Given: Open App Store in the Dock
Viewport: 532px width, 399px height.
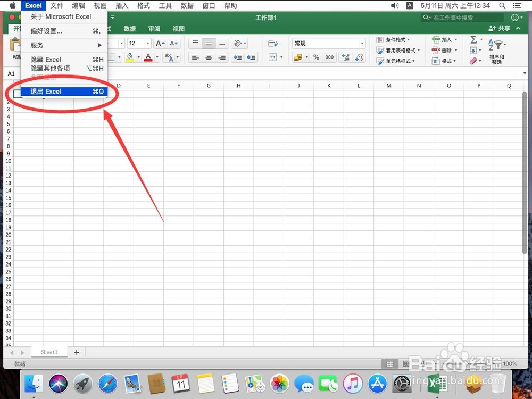Looking at the screenshot, I should [x=377, y=384].
